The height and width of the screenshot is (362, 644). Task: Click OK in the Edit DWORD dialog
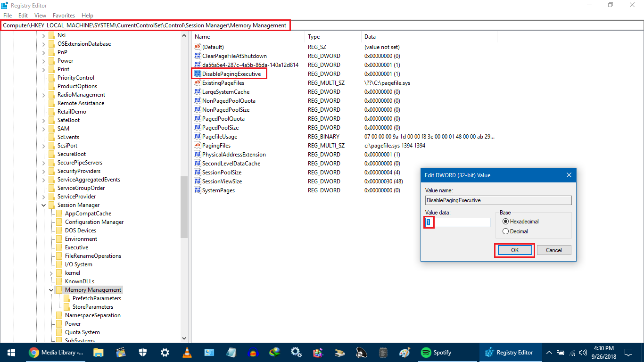click(x=514, y=250)
